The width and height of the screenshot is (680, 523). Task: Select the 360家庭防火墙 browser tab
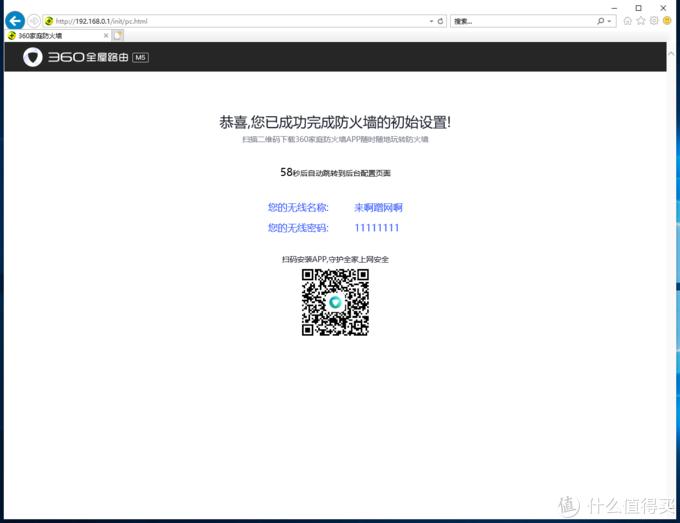coord(57,36)
